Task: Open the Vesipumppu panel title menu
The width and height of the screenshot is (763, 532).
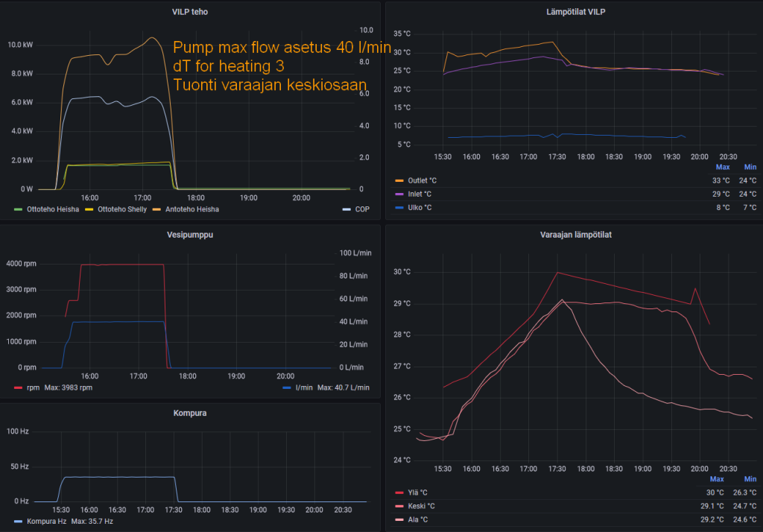Action: 190,235
